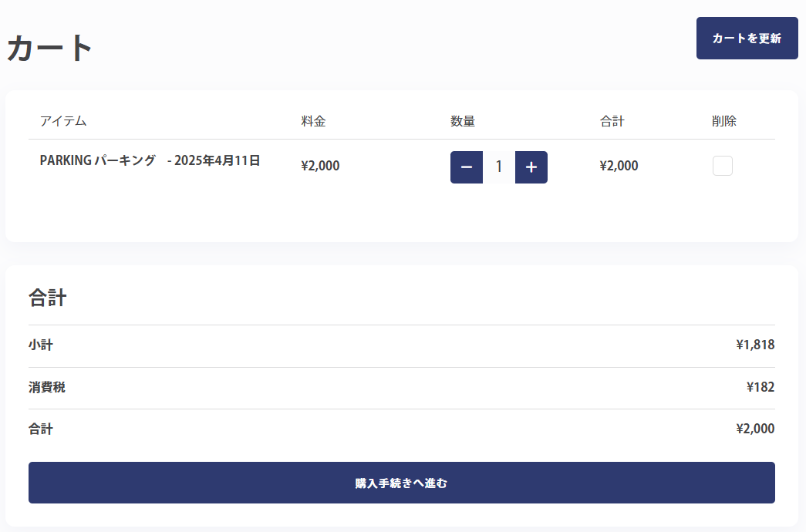The image size is (806, 532).
Task: Click the 小計 row label
Action: (41, 345)
